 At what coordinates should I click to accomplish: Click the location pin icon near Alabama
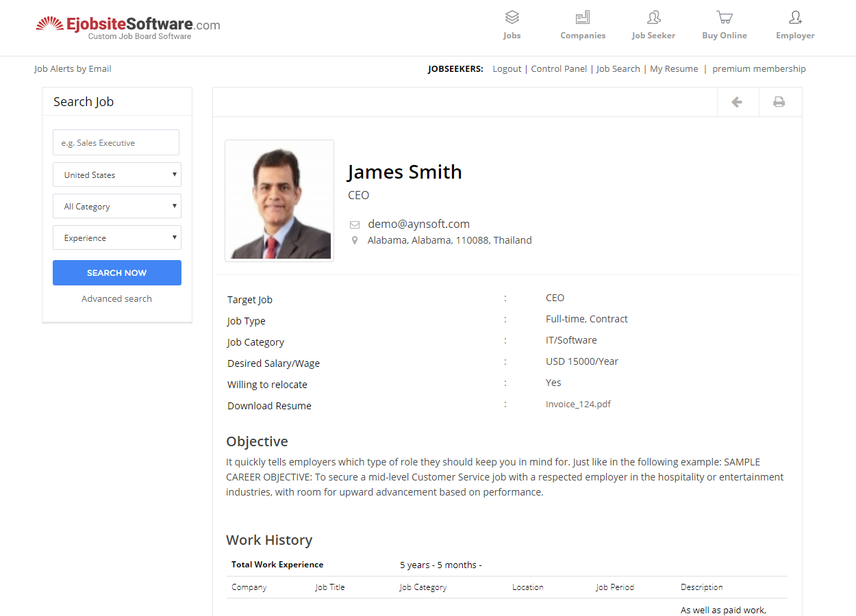[x=354, y=240]
